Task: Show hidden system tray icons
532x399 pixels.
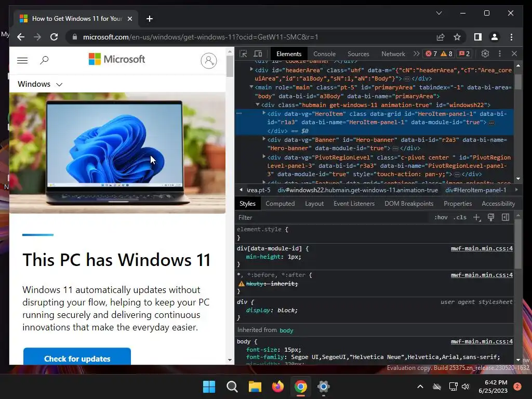Action: pyautogui.click(x=420, y=387)
